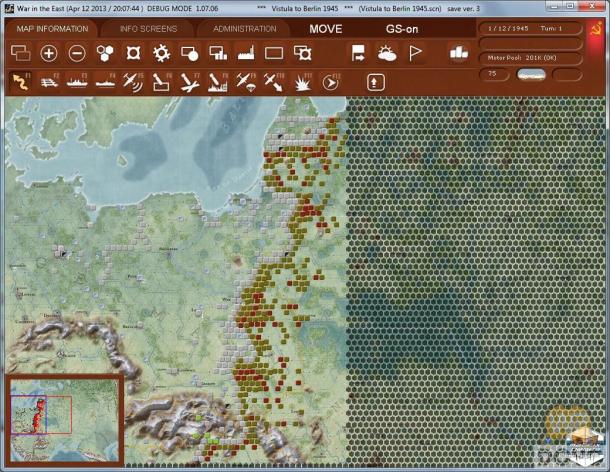Viewport: 610px width, 472px height.
Task: Click the minimap in the lower-left corner
Action: (x=64, y=419)
